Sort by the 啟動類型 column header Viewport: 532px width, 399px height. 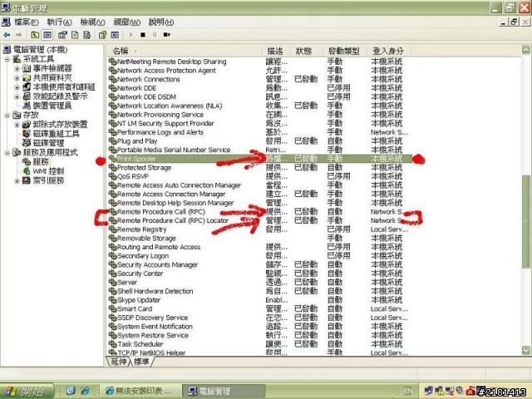(x=346, y=52)
